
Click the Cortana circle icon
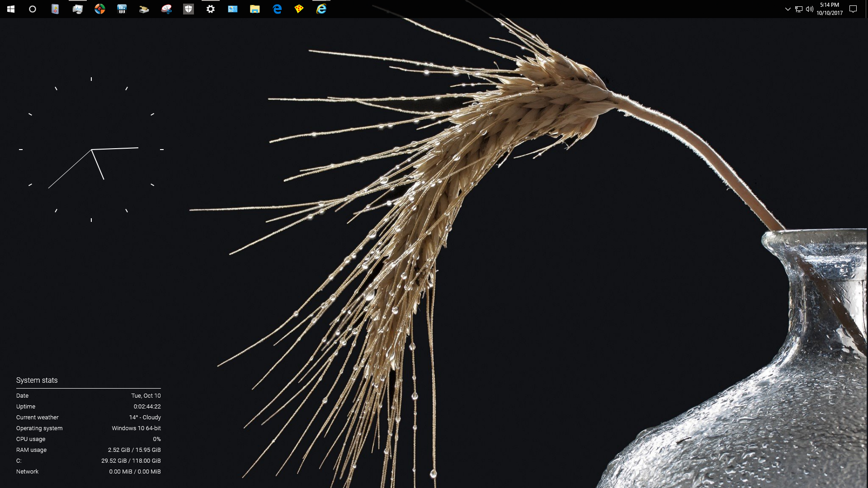point(33,9)
